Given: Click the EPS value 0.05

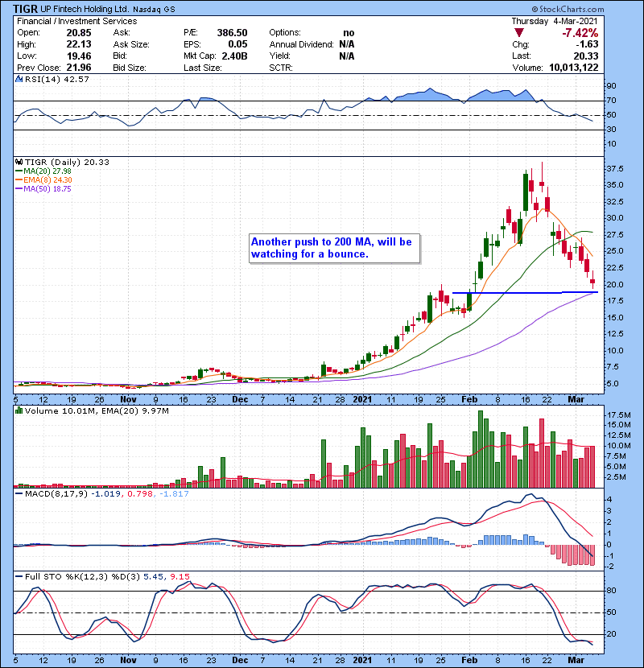Looking at the screenshot, I should click(x=237, y=44).
